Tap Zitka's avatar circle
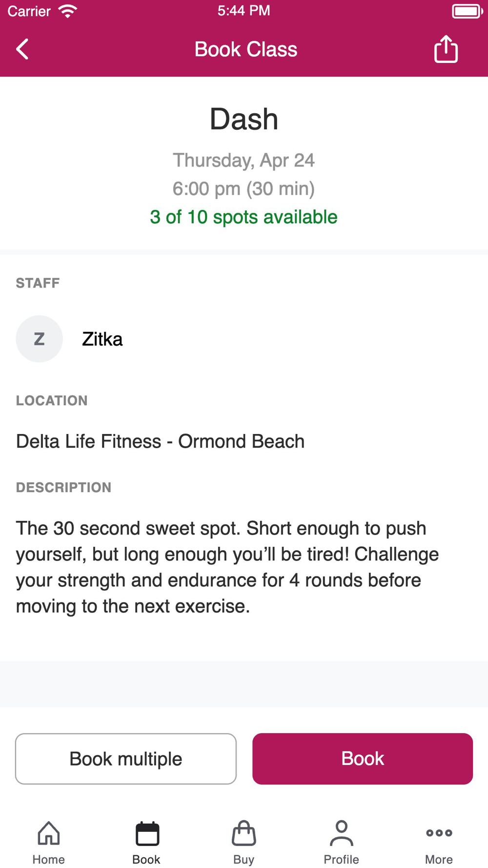The image size is (488, 868). 40,339
